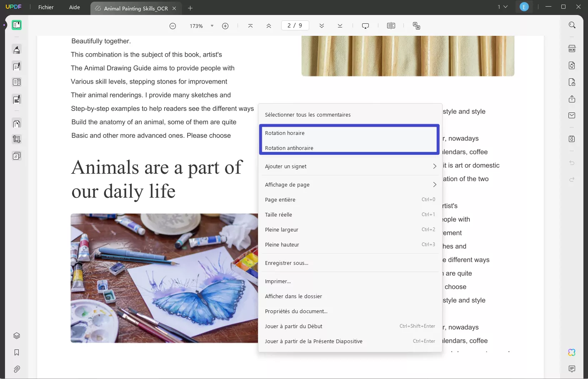This screenshot has height=379, width=588.
Task: Save the document with the disk icon
Action: click(x=572, y=138)
